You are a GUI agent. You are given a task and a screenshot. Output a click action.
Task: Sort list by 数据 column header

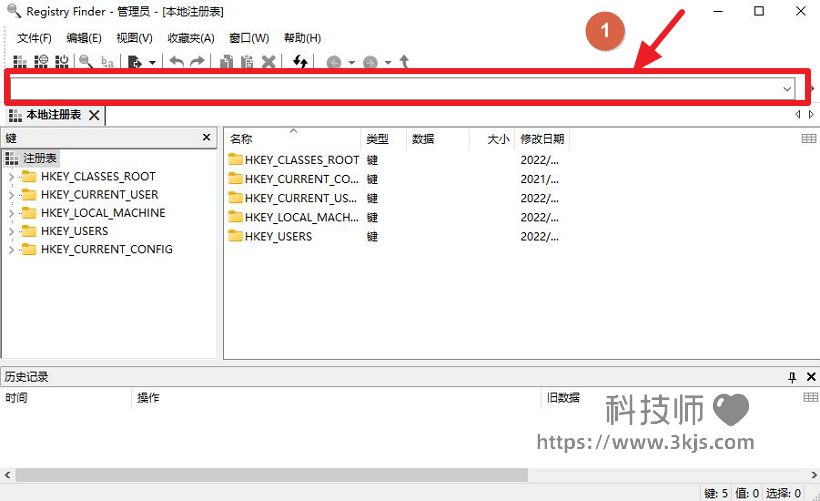coord(438,139)
